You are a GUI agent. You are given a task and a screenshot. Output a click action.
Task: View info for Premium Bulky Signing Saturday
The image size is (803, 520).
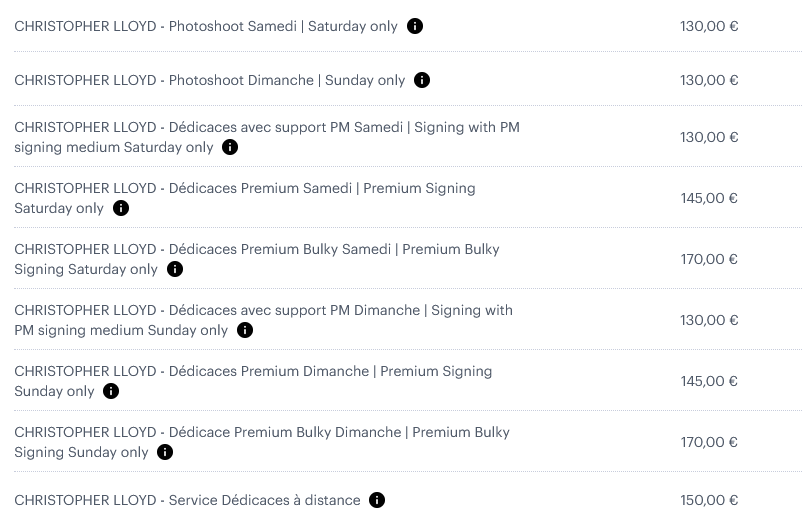coord(175,269)
